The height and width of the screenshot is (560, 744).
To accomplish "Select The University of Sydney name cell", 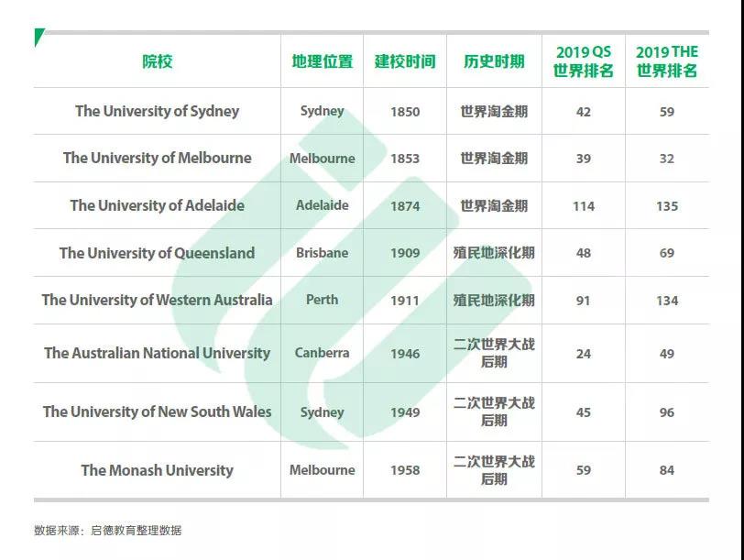I will [157, 111].
